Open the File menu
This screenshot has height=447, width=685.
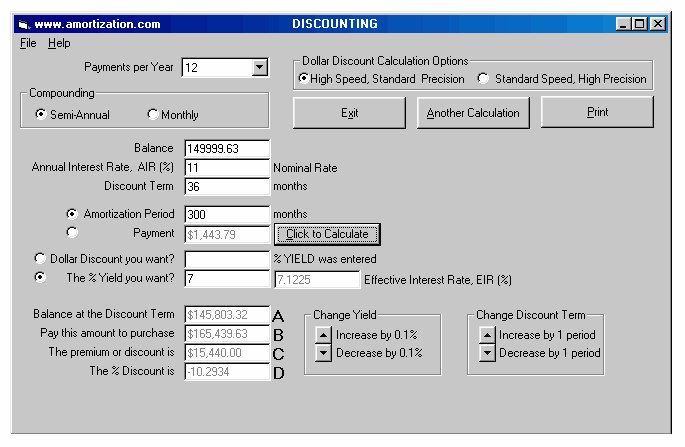click(x=28, y=44)
